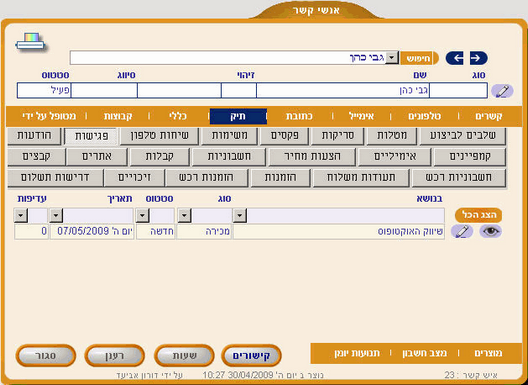Switch to the אימייל tab
This screenshot has height=385, width=528.
point(361,116)
